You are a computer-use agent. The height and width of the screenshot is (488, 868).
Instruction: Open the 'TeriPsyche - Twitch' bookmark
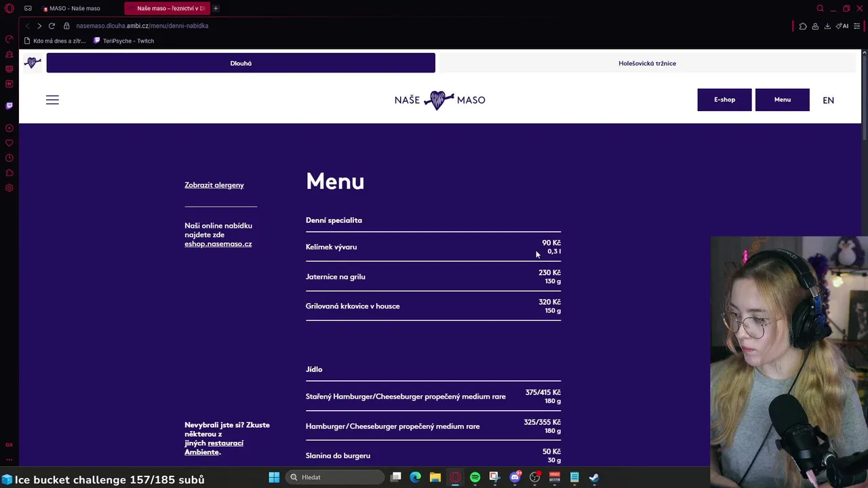(x=123, y=41)
